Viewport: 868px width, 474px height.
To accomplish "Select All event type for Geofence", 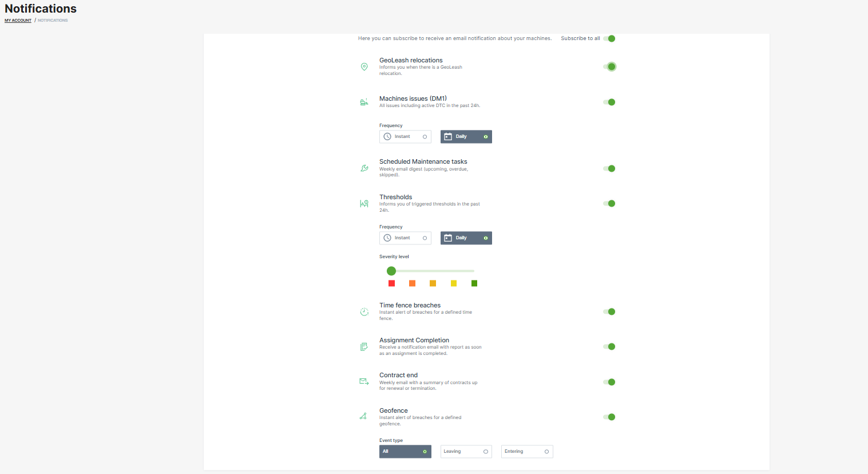I will coord(405,452).
